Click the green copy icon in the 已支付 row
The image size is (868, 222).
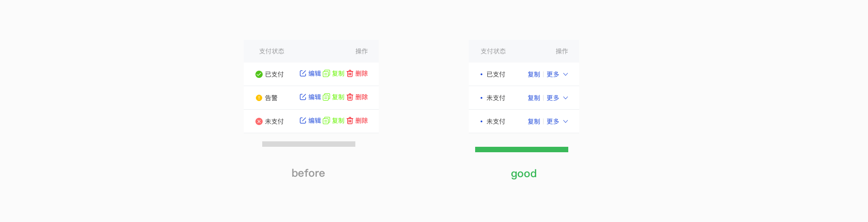pos(326,73)
